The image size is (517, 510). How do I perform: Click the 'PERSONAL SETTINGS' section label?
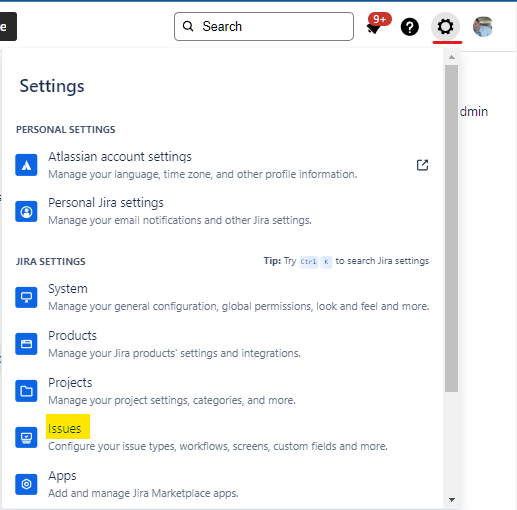(x=66, y=130)
